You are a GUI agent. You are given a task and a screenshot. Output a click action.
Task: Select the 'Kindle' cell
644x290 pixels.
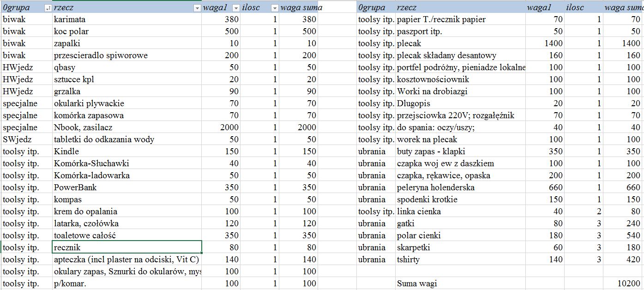click(x=127, y=151)
